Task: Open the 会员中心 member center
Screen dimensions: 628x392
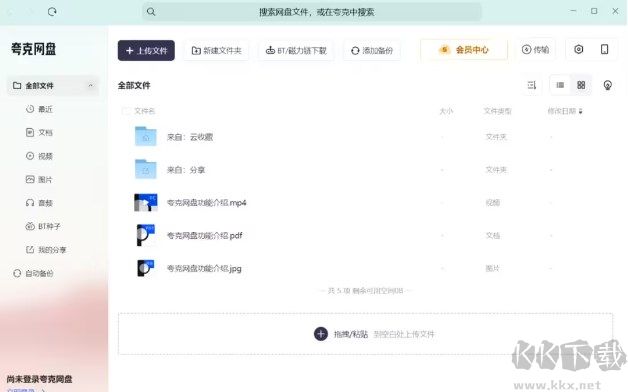Action: pyautogui.click(x=464, y=50)
